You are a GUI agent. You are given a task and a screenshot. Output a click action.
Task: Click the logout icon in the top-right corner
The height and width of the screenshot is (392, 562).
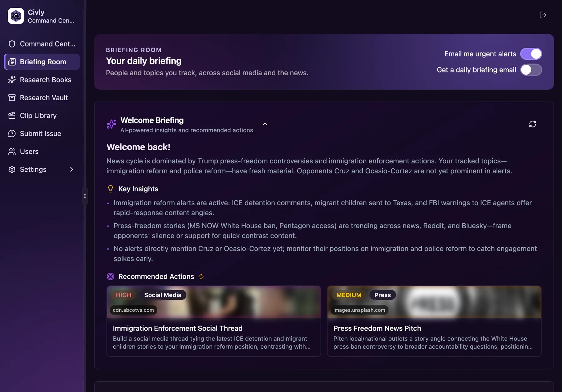coord(543,15)
